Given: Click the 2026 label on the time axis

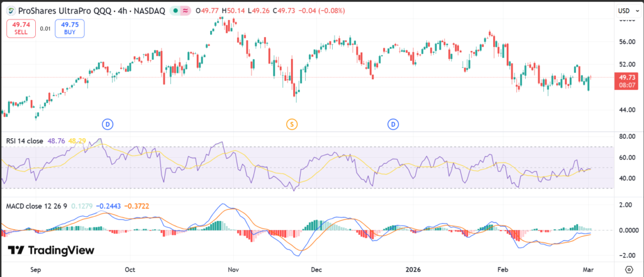Looking at the screenshot, I should (x=413, y=269).
